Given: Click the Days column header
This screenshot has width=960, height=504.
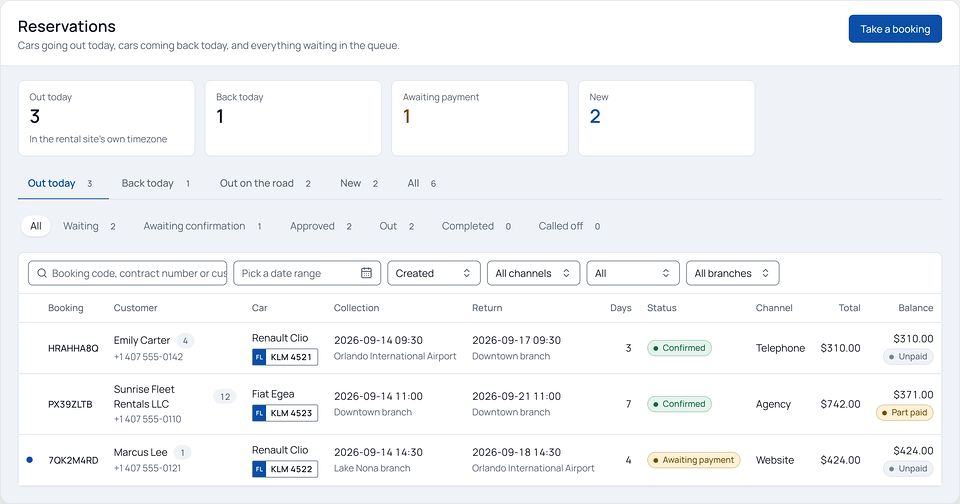Looking at the screenshot, I should pyautogui.click(x=621, y=308).
